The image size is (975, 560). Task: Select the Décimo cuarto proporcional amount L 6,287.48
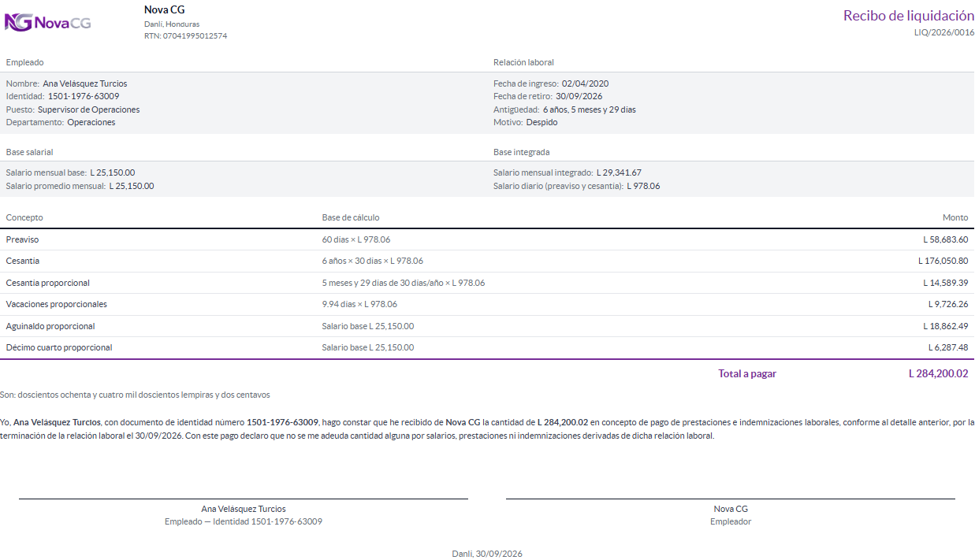(948, 347)
